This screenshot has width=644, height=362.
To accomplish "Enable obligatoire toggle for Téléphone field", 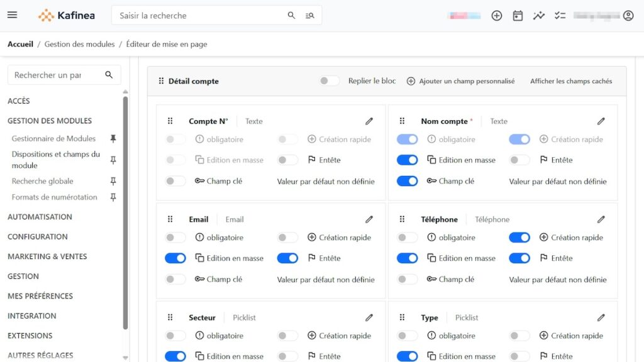I will click(x=408, y=238).
